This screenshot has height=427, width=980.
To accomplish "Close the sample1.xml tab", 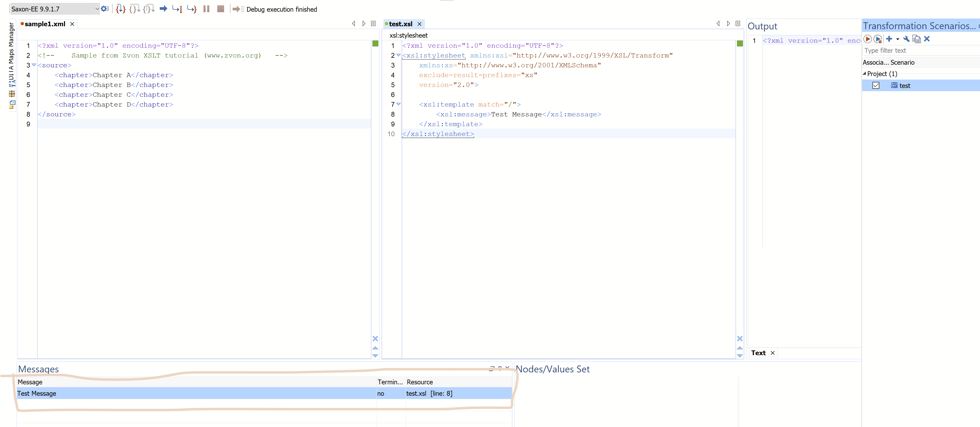I will coord(72,24).
